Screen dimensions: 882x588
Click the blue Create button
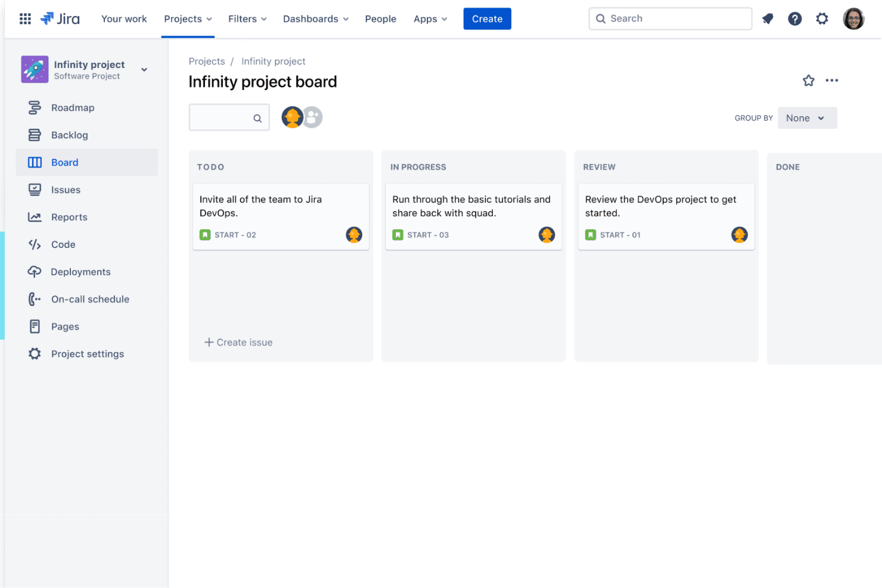[x=487, y=19]
